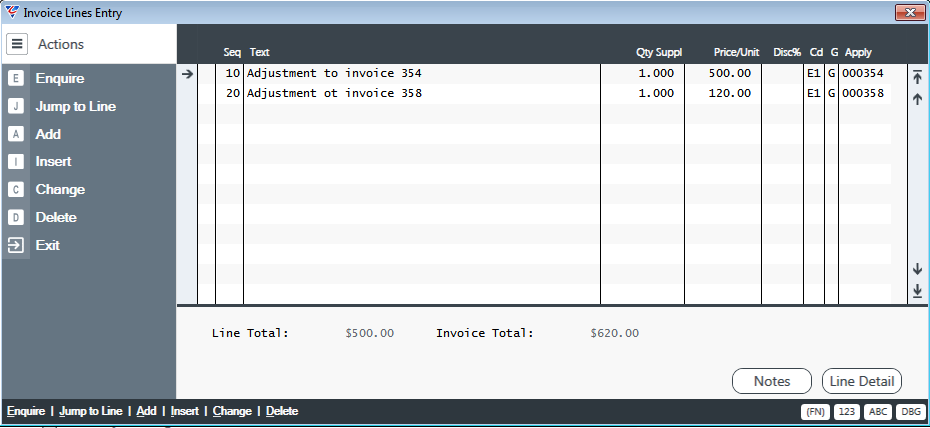Click the Text column header
Image resolution: width=930 pixels, height=428 pixels.
tap(260, 52)
